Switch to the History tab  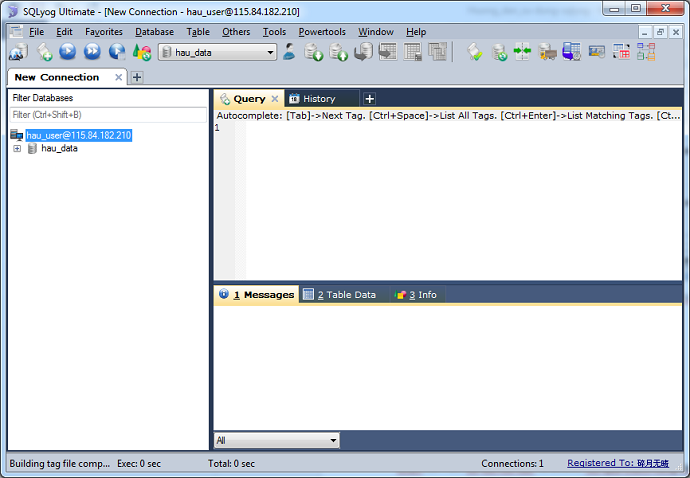[x=322, y=99]
